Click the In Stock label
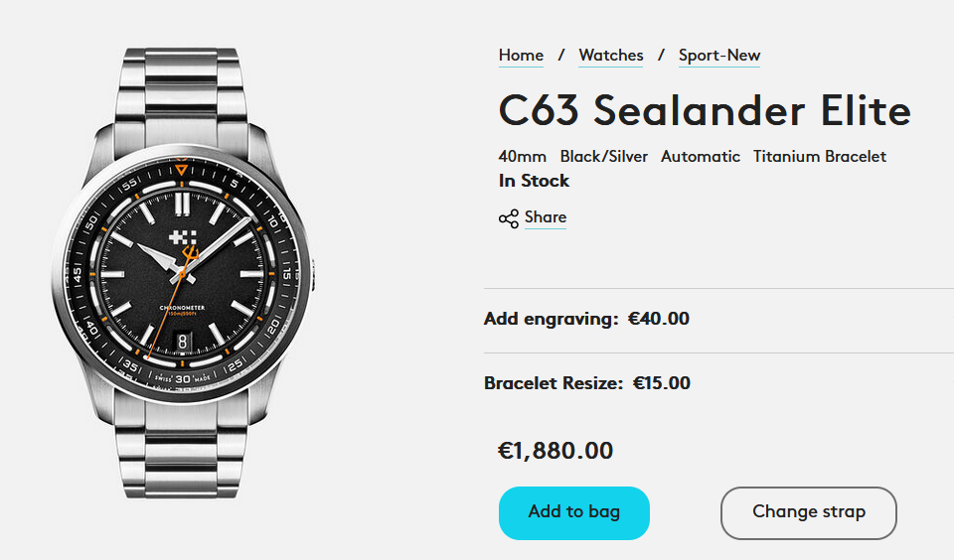Screen dimensions: 954x560 point(534,181)
